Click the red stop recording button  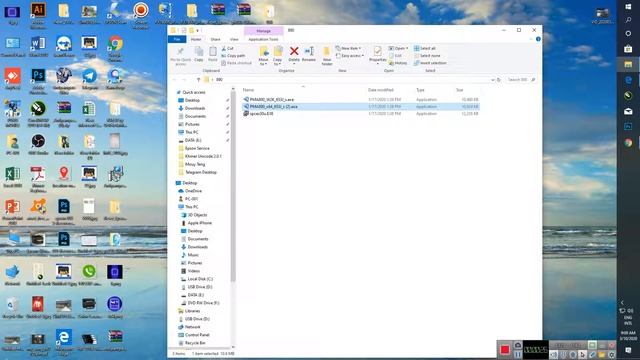pyautogui.click(x=505, y=350)
